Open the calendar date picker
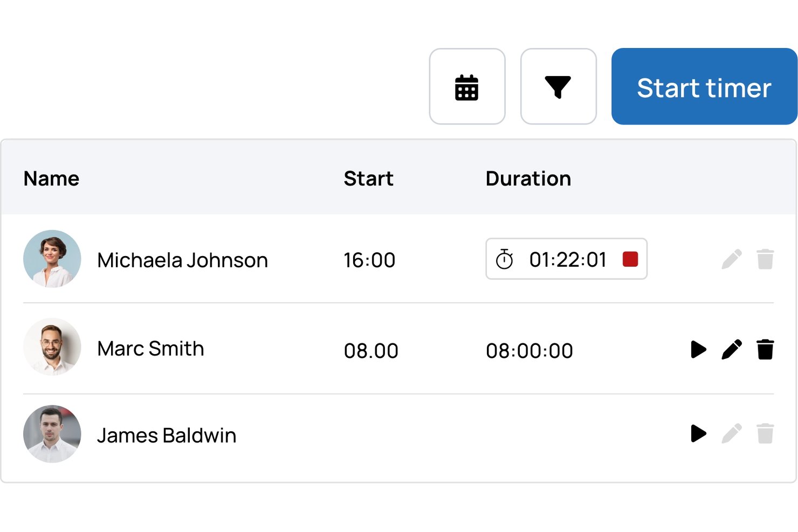This screenshot has width=798, height=532. coord(467,86)
